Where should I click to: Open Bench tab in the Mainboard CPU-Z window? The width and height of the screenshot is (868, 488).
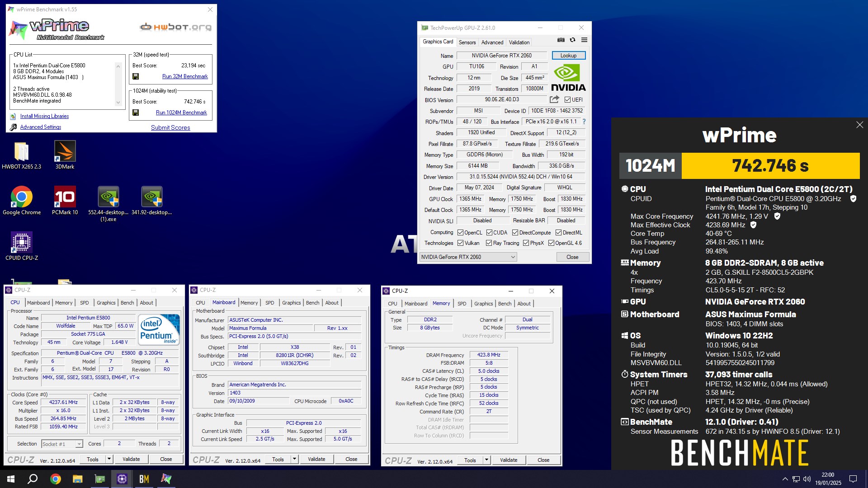tap(312, 303)
